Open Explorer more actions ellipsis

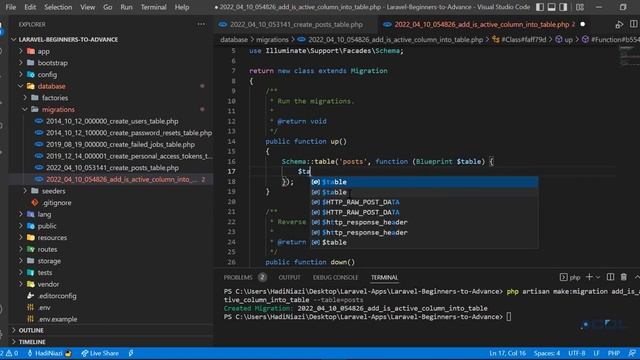point(201,24)
